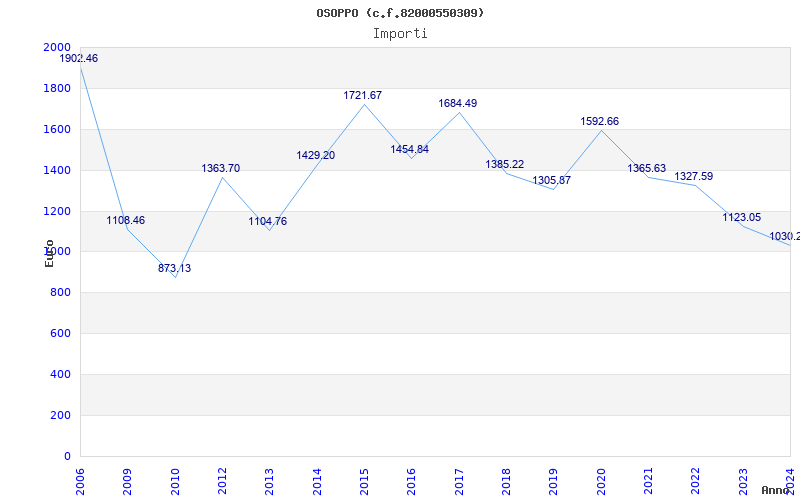Viewport: 800px width, 500px height.
Task: Click year 2021 on x-axis
Action: [648, 481]
